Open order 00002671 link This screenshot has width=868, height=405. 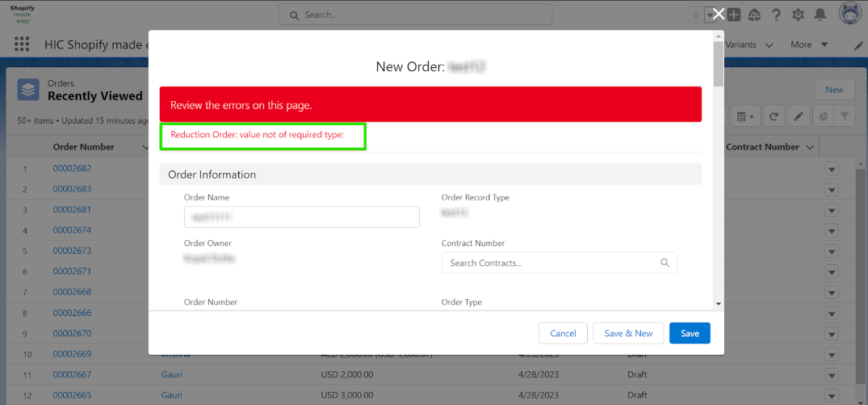(x=72, y=272)
